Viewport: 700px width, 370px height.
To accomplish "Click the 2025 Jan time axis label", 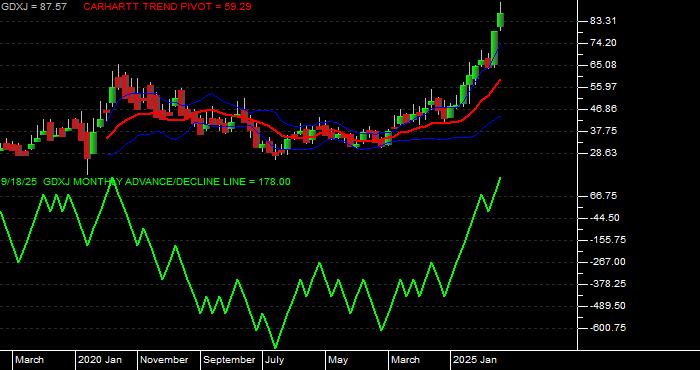I will click(x=475, y=360).
